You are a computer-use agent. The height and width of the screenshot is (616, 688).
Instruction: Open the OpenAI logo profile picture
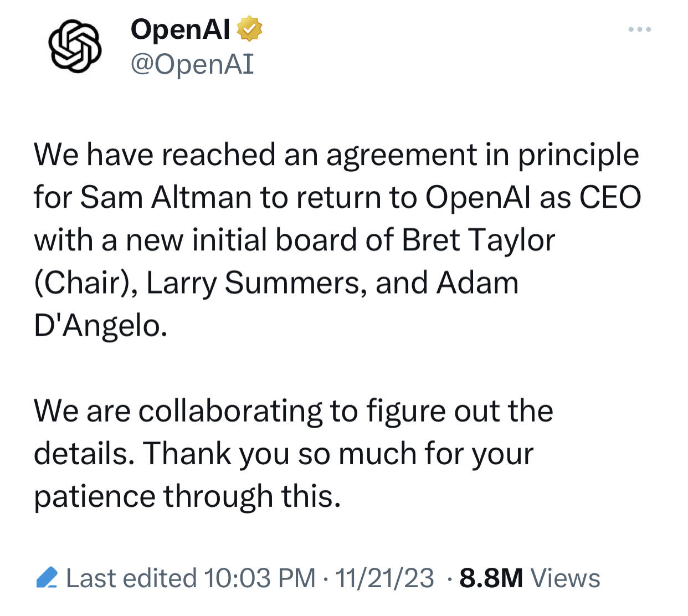point(75,46)
